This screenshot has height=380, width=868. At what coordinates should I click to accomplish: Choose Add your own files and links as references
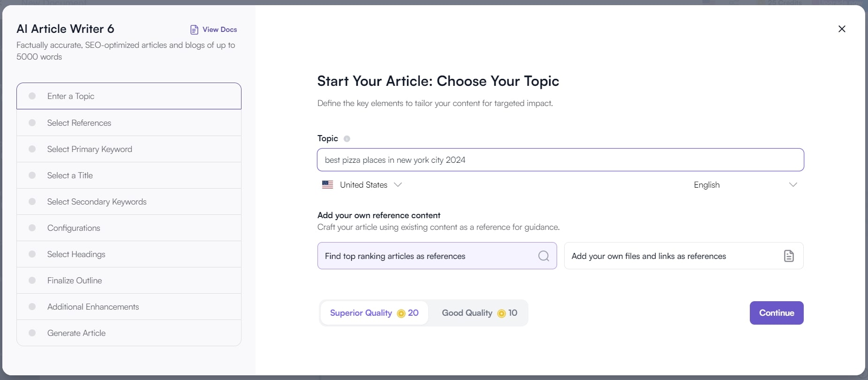click(684, 256)
